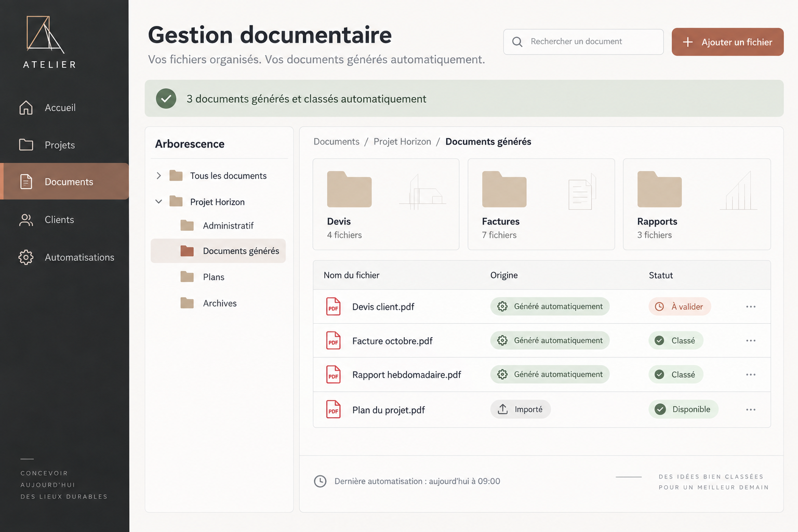Image resolution: width=798 pixels, height=532 pixels.
Task: Open the Rapports folder card
Action: 697,204
